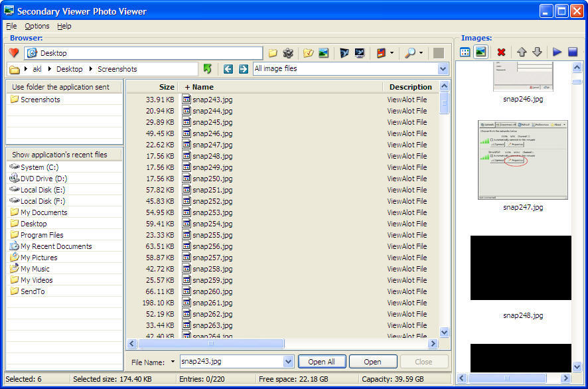Stop slideshow with the blue square icon
588x389 pixels.
click(x=573, y=52)
